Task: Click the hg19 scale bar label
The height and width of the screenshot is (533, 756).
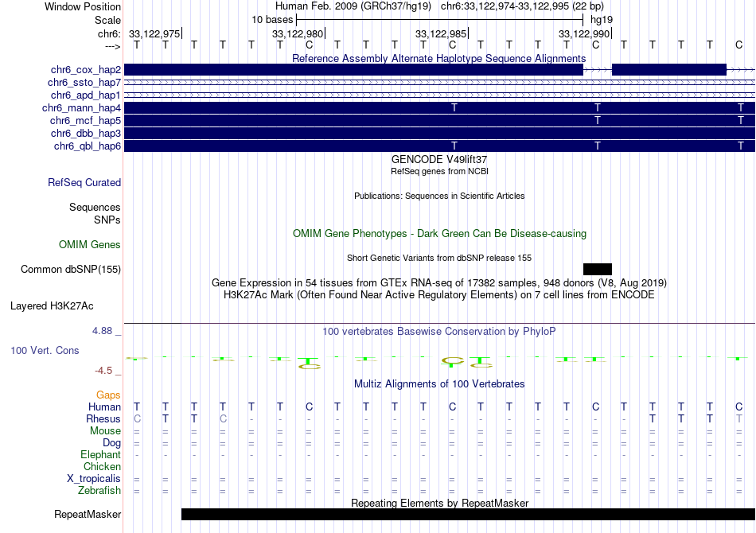Action: point(602,20)
